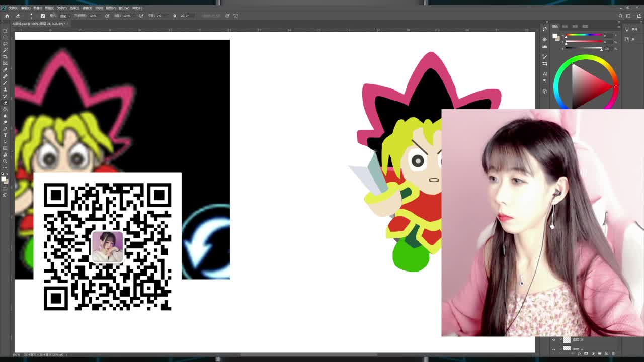Toggle visibility eye of upper visible layer
The image size is (644, 362).
[554, 340]
